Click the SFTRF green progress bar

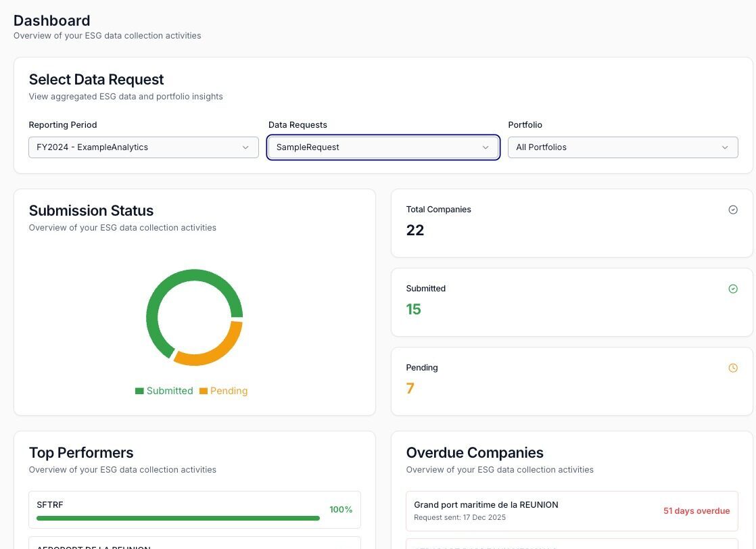[178, 519]
